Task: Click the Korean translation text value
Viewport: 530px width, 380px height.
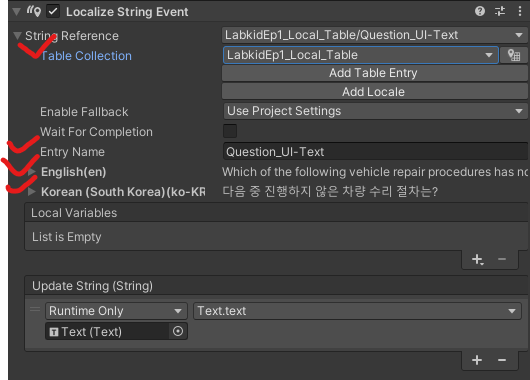Action: click(330, 192)
